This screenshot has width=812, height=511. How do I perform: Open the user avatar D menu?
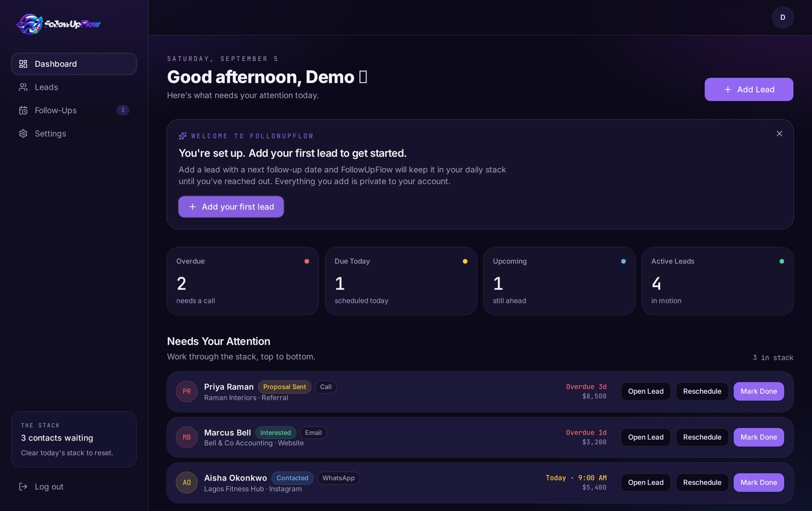783,17
